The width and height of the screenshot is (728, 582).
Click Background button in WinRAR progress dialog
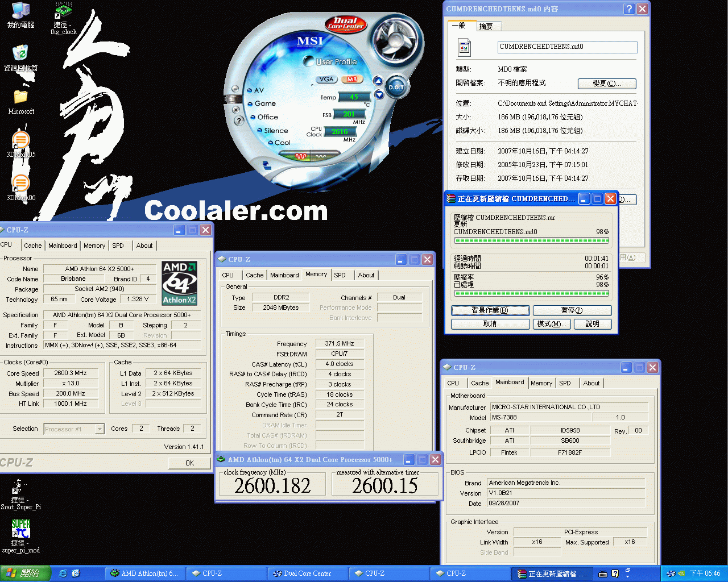click(490, 310)
